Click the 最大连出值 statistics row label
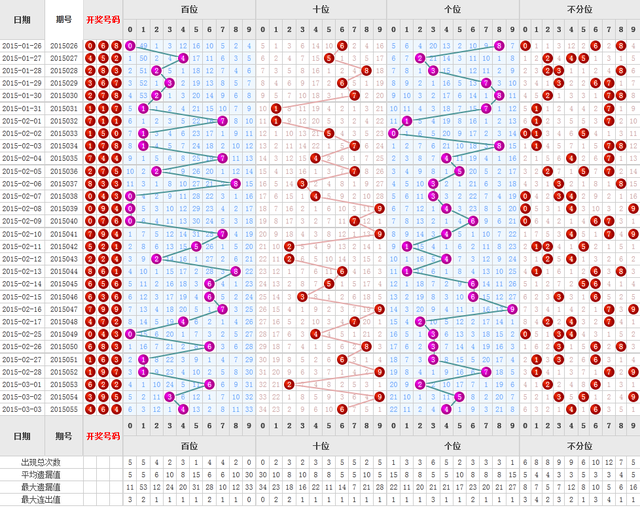The image size is (640, 508). 41,499
